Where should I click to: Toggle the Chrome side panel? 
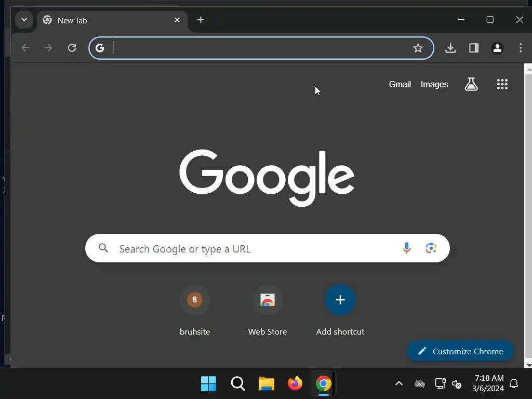[x=474, y=48]
